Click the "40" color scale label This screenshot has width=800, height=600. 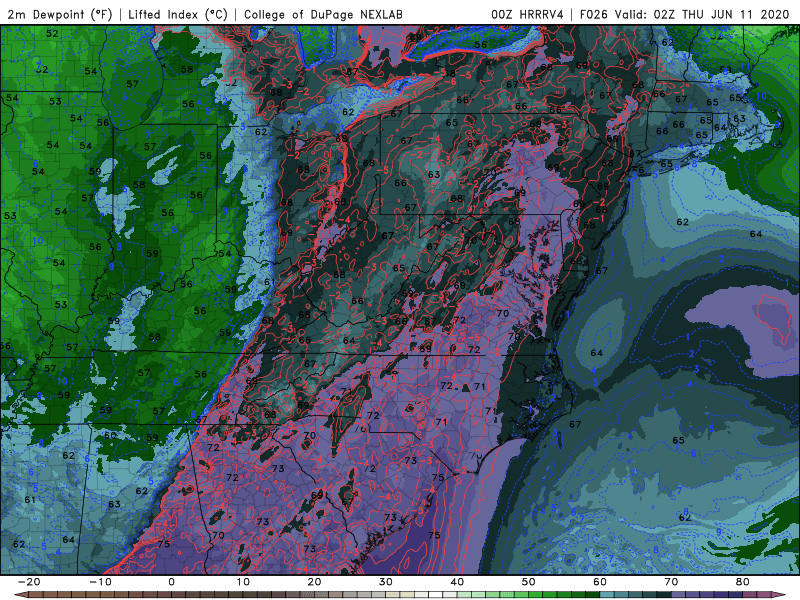click(457, 582)
